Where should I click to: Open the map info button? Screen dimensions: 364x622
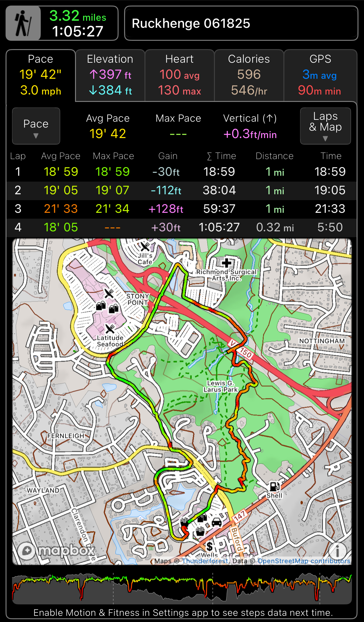pyautogui.click(x=337, y=550)
